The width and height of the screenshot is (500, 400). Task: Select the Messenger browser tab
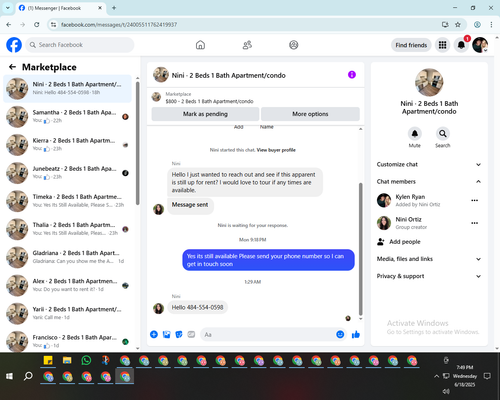click(x=60, y=8)
